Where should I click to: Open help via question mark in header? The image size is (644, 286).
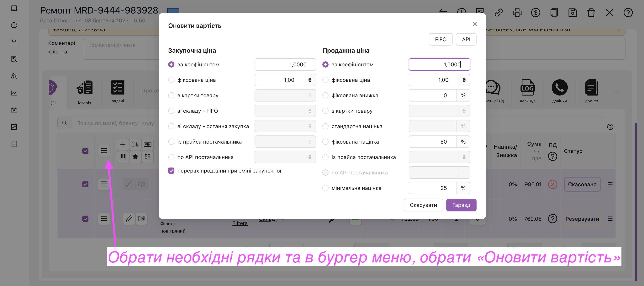coord(628,13)
